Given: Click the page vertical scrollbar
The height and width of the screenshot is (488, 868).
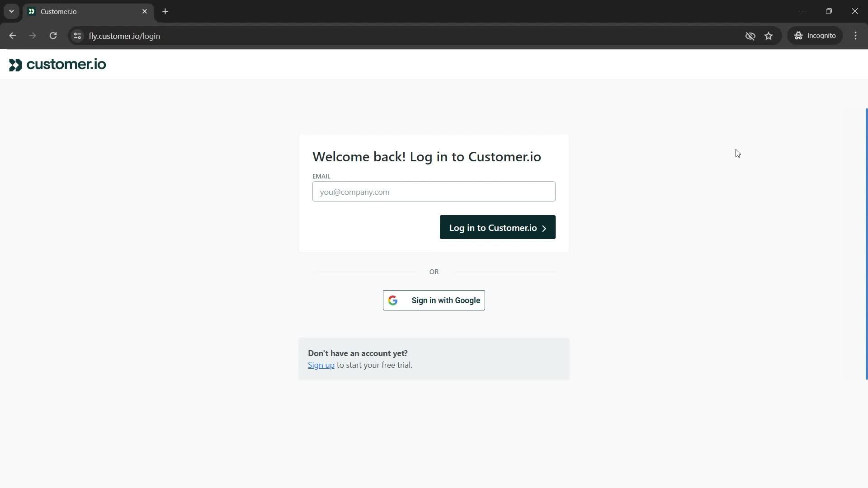Looking at the screenshot, I should [866, 244].
